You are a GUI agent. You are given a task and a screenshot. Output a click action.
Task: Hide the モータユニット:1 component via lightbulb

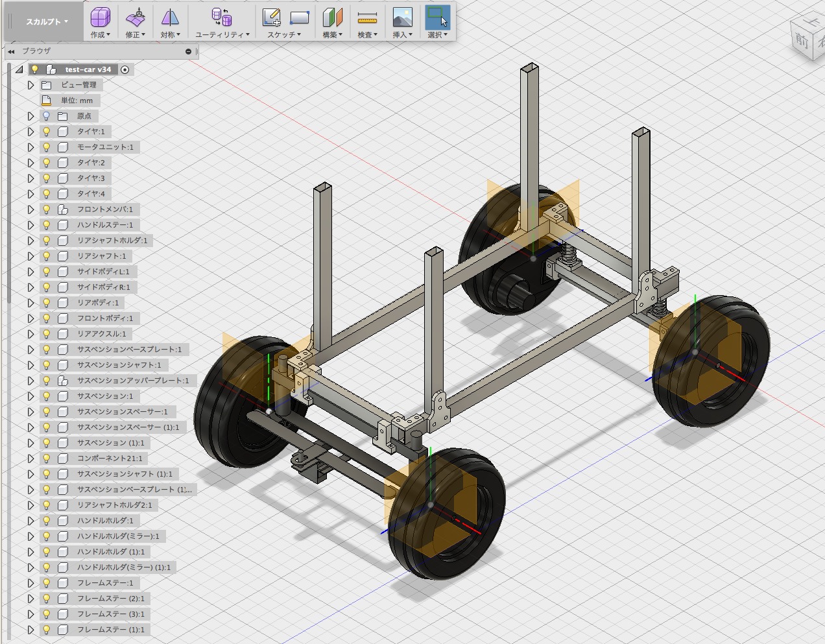point(47,147)
